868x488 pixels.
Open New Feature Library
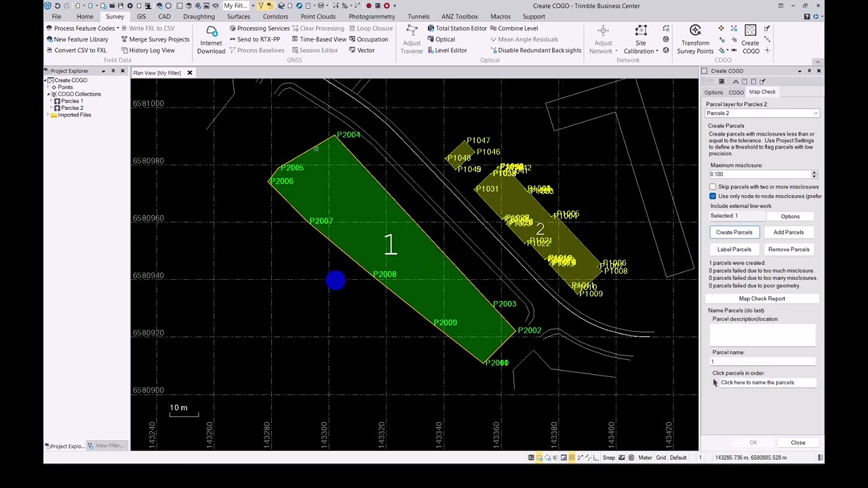77,39
